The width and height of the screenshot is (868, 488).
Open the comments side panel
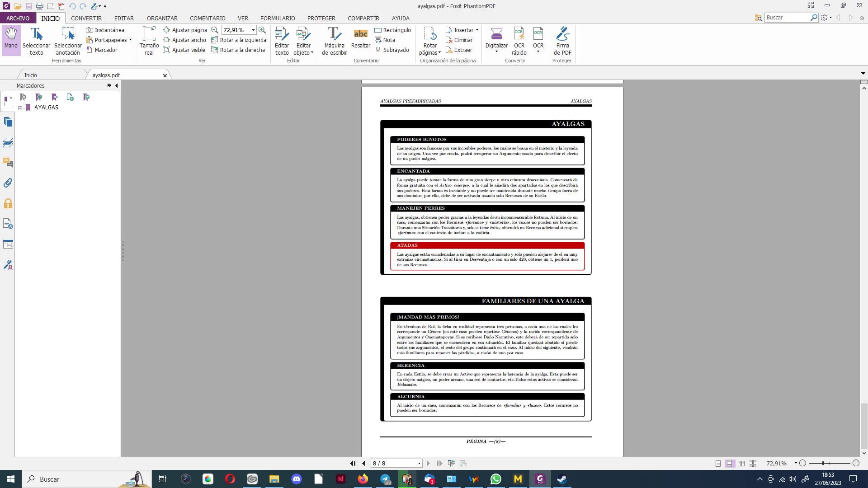(8, 163)
